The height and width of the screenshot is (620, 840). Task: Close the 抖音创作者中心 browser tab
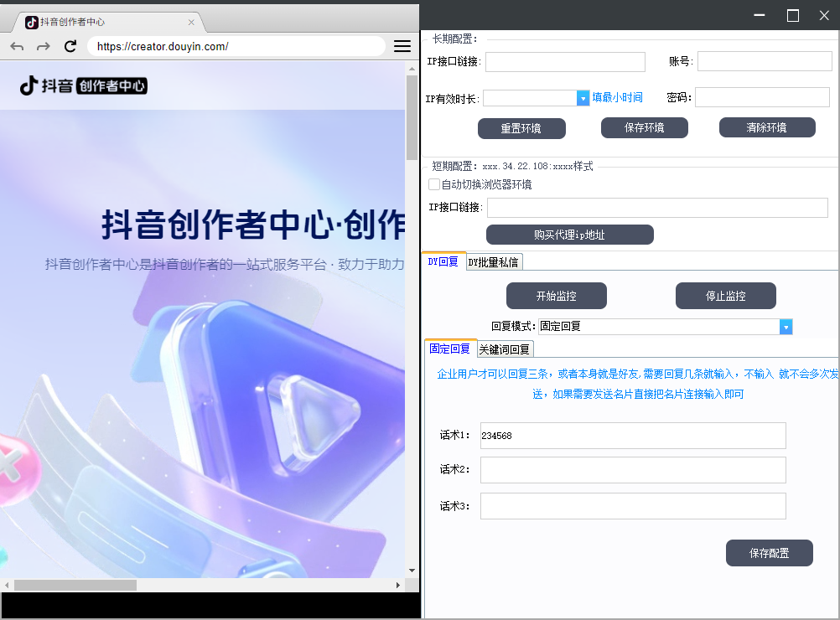coord(191,22)
